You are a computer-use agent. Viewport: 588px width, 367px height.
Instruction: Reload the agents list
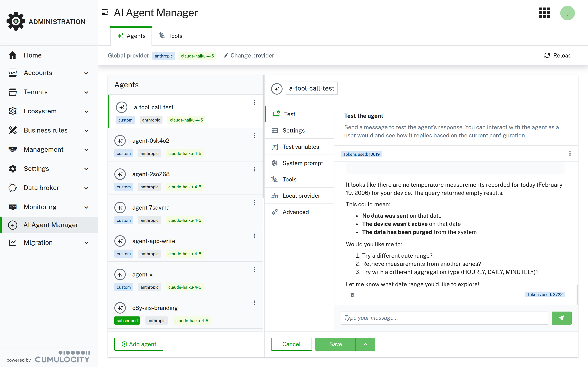coord(558,55)
